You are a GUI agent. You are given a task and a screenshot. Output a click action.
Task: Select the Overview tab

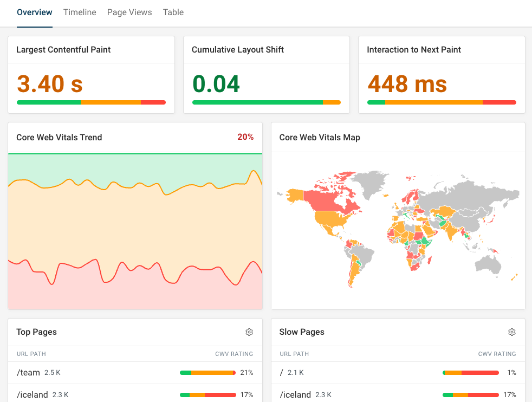[34, 12]
